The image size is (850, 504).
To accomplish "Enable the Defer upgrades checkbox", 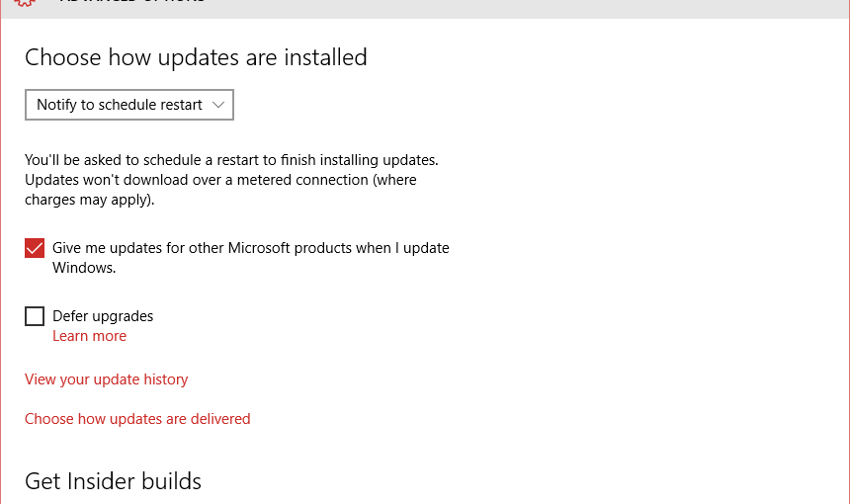I will pyautogui.click(x=35, y=316).
